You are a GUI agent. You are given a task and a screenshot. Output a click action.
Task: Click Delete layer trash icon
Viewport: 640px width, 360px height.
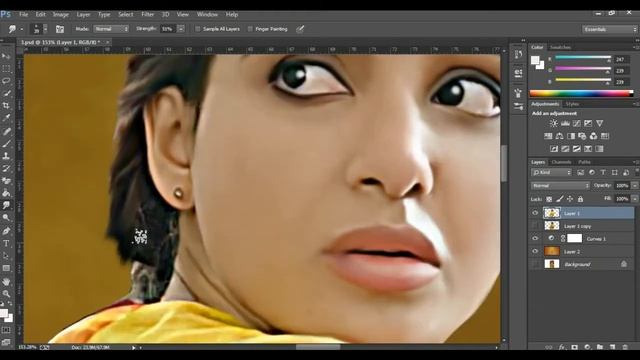(x=625, y=347)
